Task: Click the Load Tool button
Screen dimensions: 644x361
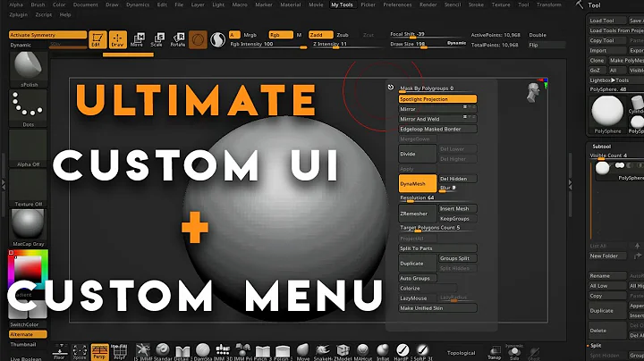Action: [x=607, y=21]
